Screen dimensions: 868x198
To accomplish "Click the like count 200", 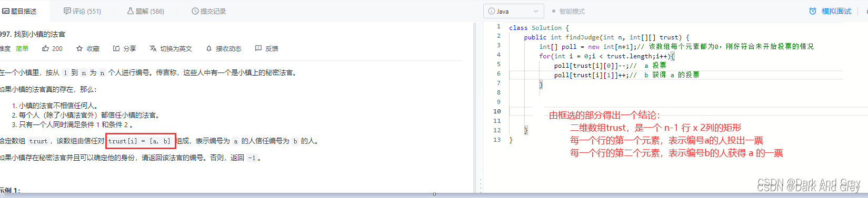I will (57, 48).
